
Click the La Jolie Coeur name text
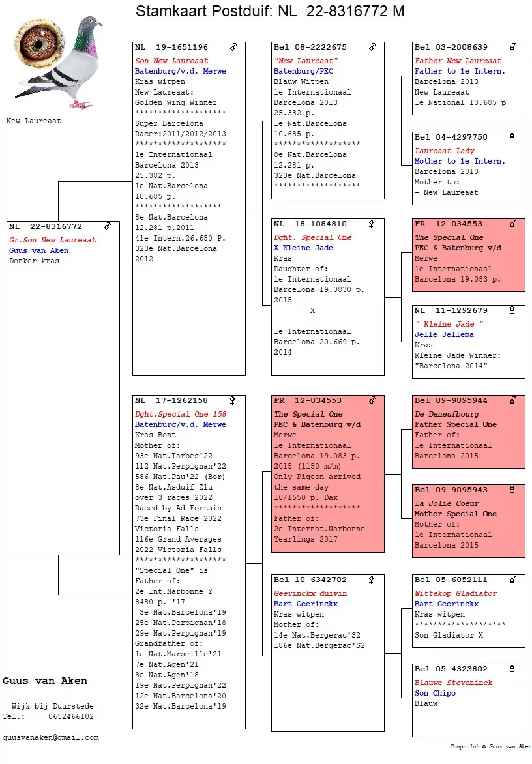pyautogui.click(x=447, y=503)
